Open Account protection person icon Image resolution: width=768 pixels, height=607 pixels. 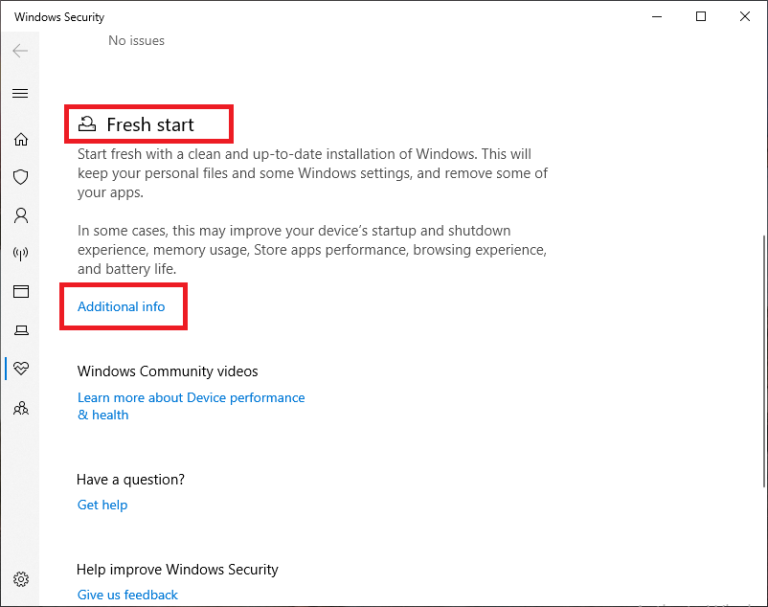click(20, 215)
